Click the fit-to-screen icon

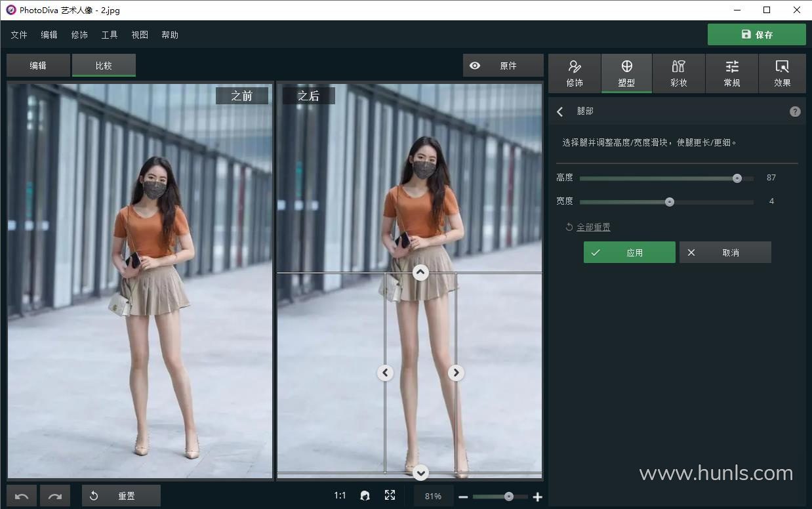tap(390, 495)
